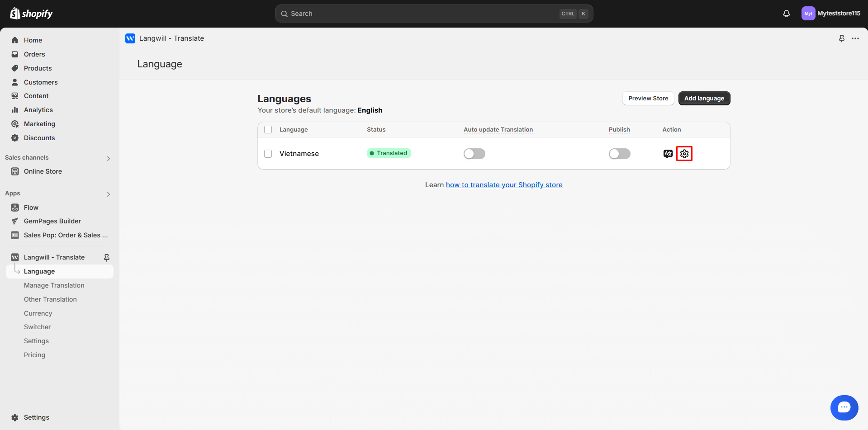Viewport: 868px width, 430px height.
Task: Open the three-dot more actions menu
Action: (x=855, y=38)
